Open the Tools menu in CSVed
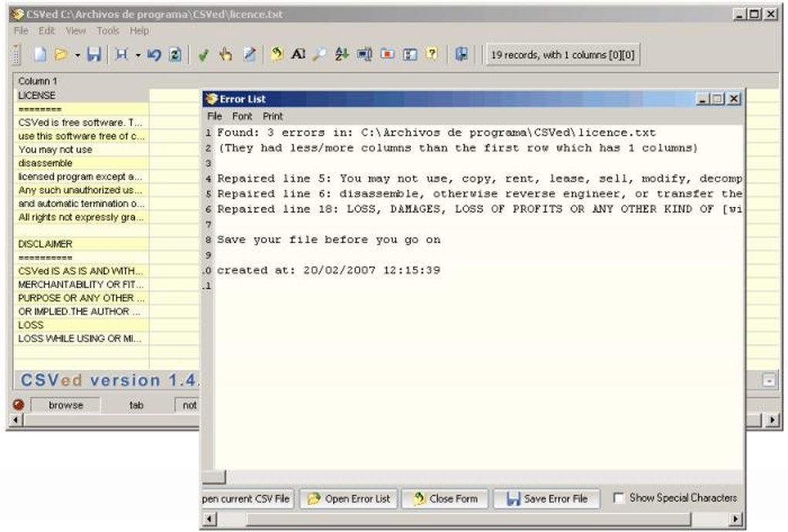The image size is (788, 532). coord(107,31)
